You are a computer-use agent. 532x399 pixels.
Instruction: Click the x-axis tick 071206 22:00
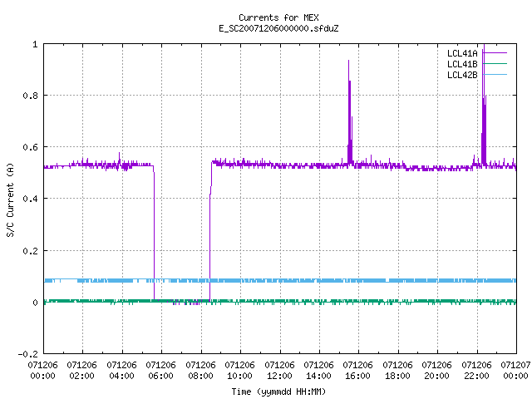tap(476, 371)
